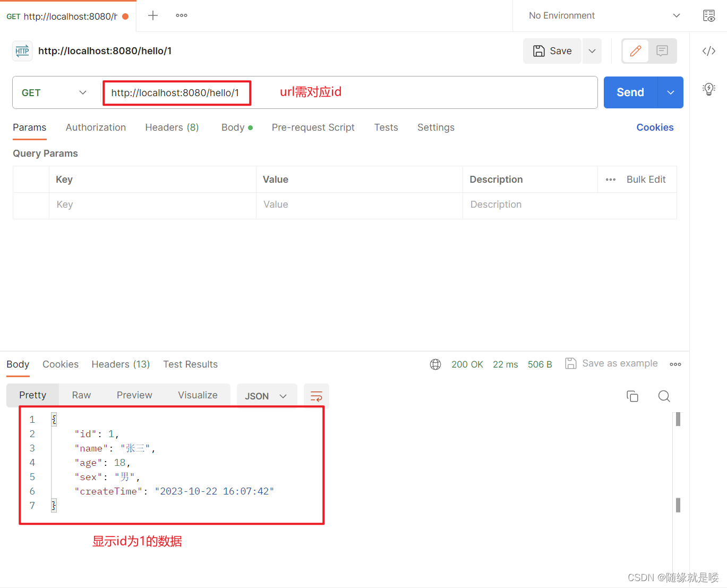Open more options on the request tab
Viewport: 727px width, 588px height.
(181, 15)
